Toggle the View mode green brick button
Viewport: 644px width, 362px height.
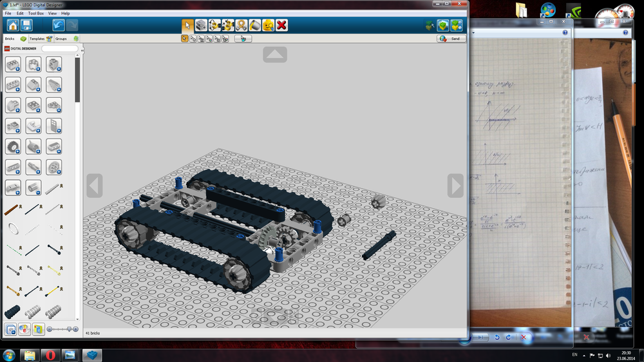click(443, 26)
